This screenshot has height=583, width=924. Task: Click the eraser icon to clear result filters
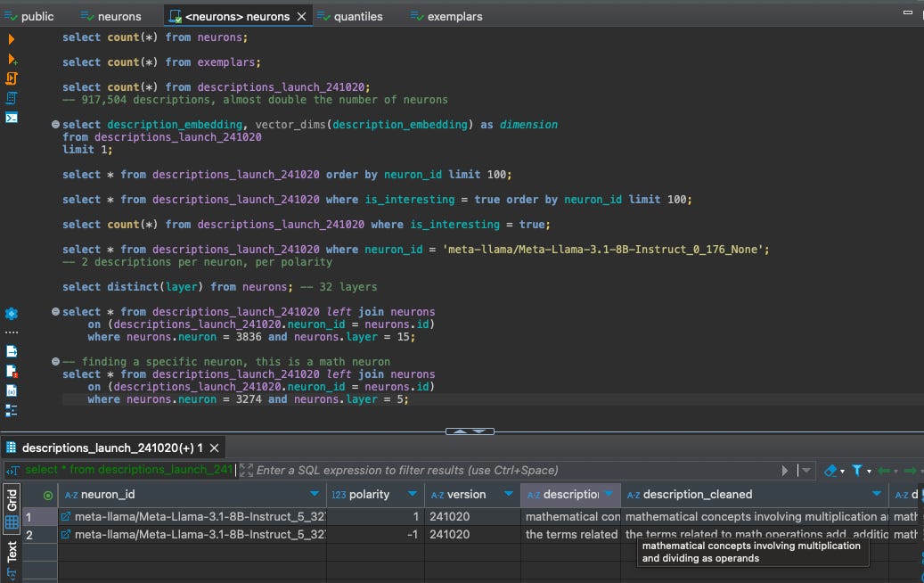(830, 470)
